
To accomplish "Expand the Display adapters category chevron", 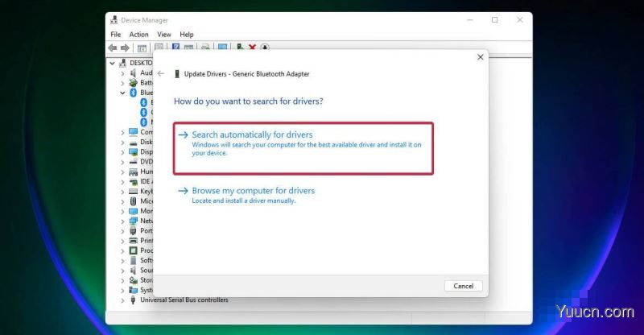I will (x=122, y=152).
